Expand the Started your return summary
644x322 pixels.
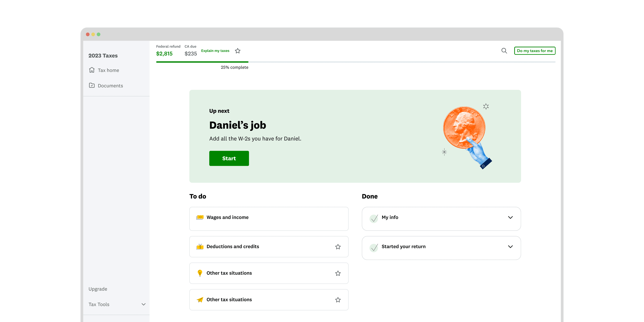511,247
